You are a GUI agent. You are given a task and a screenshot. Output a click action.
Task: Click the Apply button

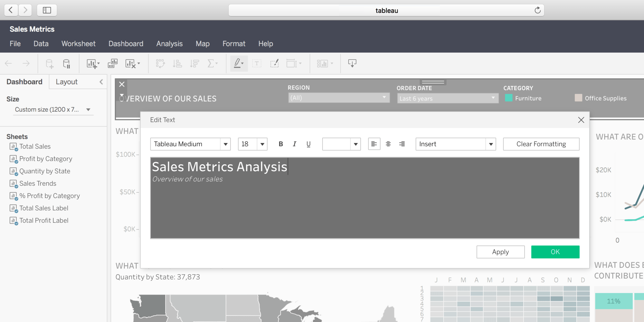(500, 252)
